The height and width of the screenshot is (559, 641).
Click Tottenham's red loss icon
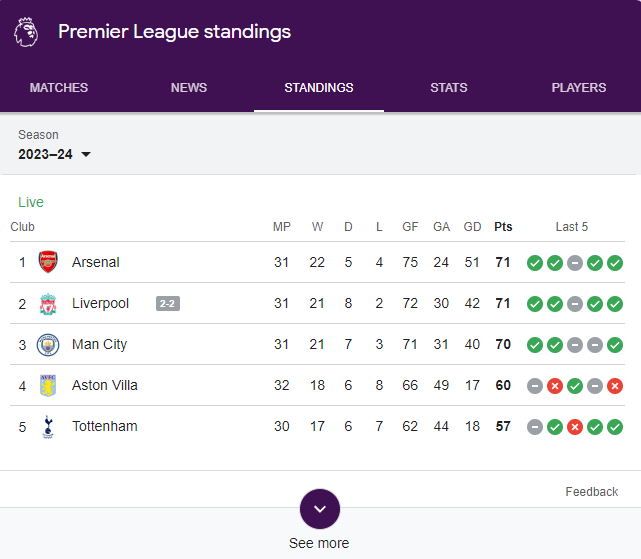(x=575, y=427)
